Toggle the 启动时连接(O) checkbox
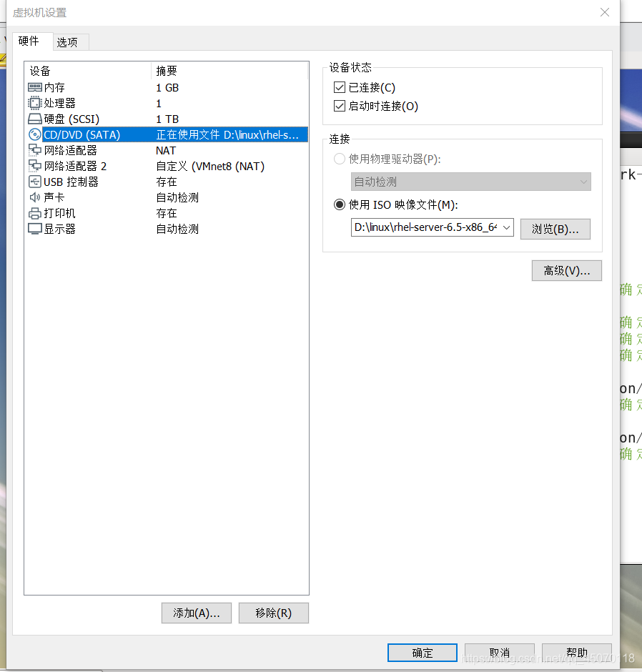 pos(340,106)
